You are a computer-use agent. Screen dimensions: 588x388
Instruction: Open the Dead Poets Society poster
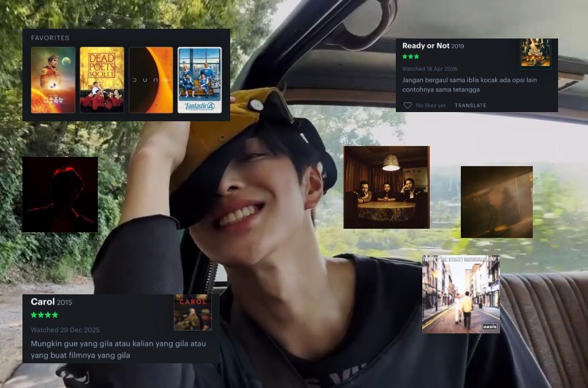[x=102, y=80]
